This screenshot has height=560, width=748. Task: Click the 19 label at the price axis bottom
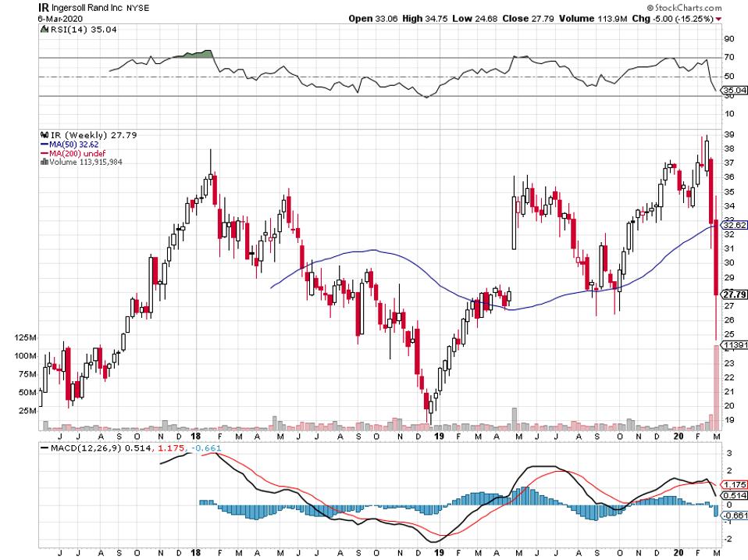click(729, 420)
